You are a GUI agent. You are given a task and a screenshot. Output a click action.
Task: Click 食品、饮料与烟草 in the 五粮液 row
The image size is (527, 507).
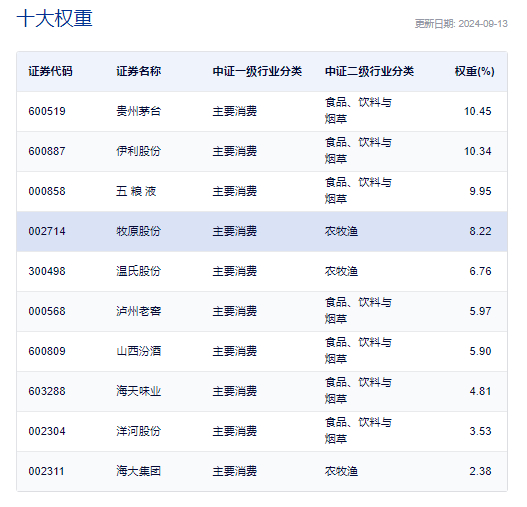(x=358, y=191)
